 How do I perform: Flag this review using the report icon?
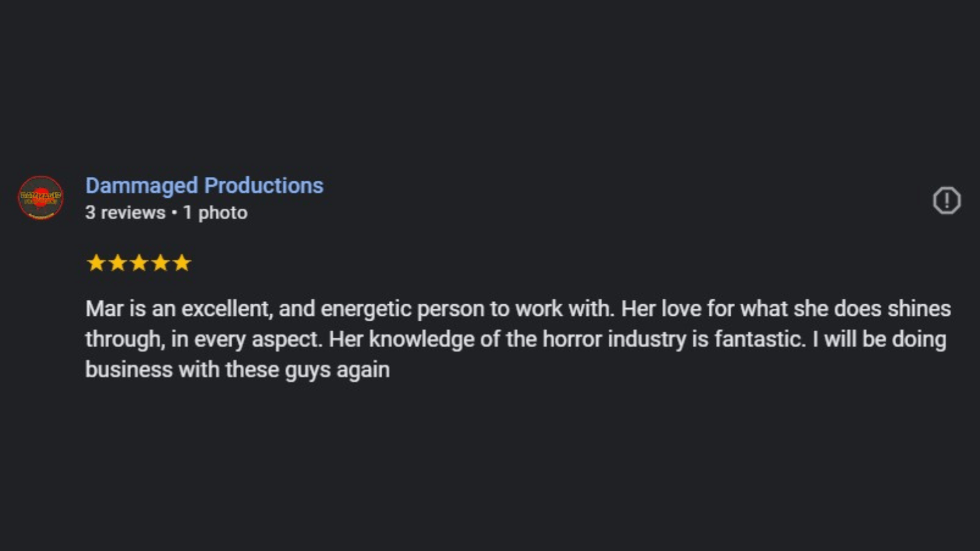946,200
